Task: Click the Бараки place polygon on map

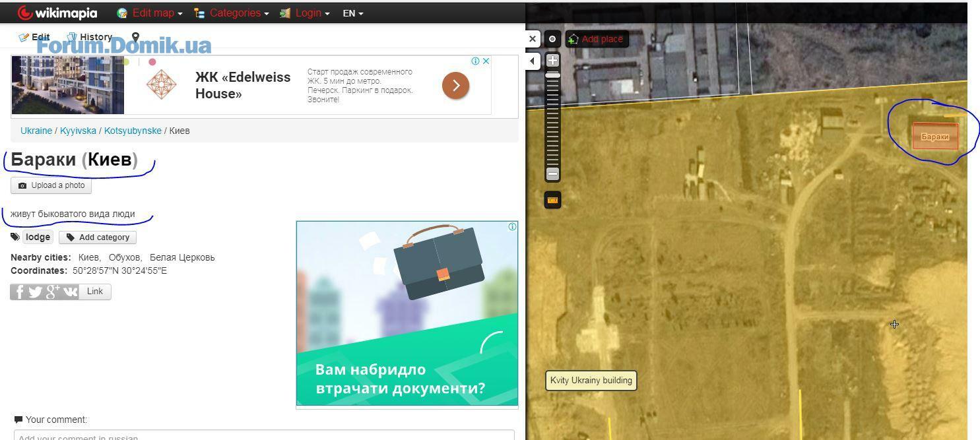Action: coord(935,136)
